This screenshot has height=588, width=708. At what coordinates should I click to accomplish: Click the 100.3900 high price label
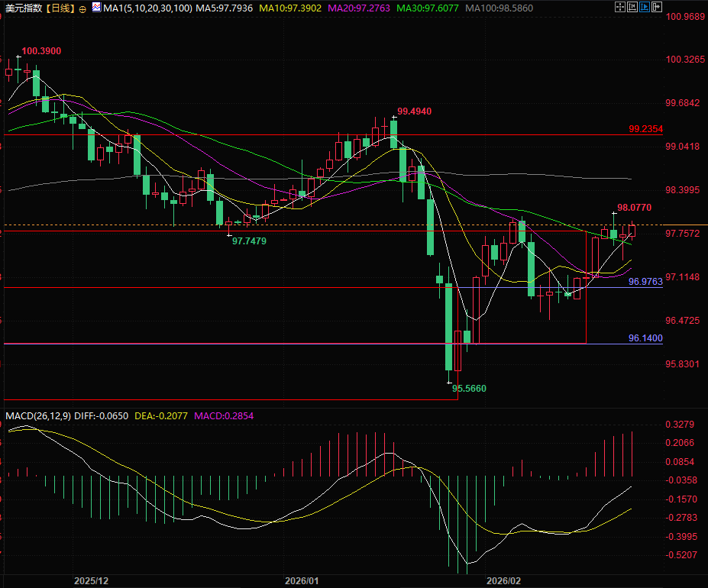pos(41,51)
